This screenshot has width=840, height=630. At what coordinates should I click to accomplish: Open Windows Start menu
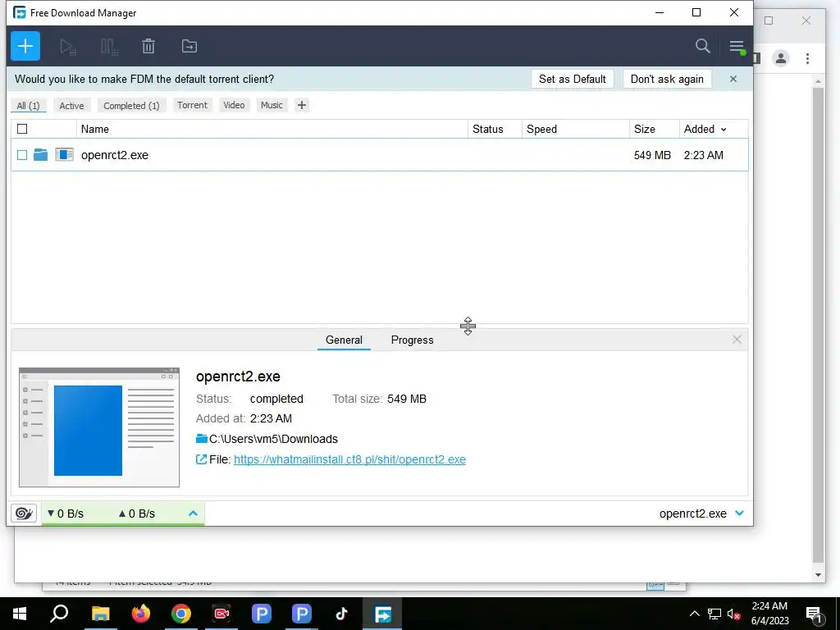pos(20,614)
